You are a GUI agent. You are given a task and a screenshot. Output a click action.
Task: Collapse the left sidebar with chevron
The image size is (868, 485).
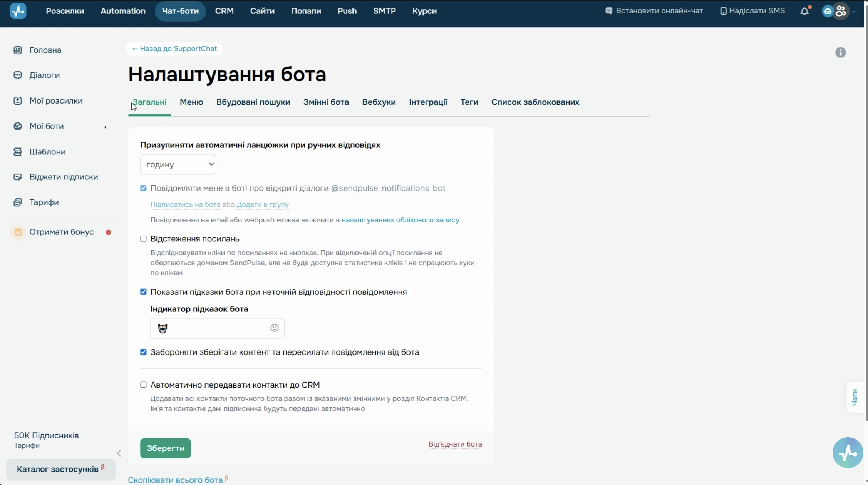pos(119,453)
